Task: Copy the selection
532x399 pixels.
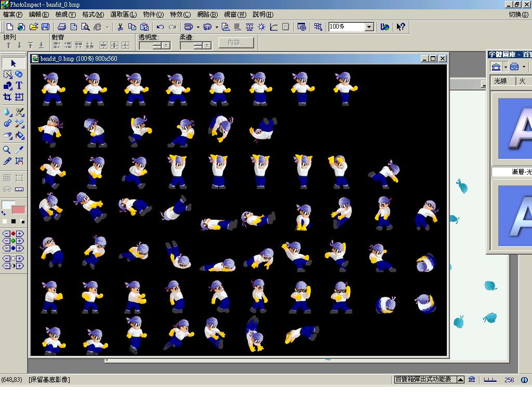Action: tap(132, 27)
